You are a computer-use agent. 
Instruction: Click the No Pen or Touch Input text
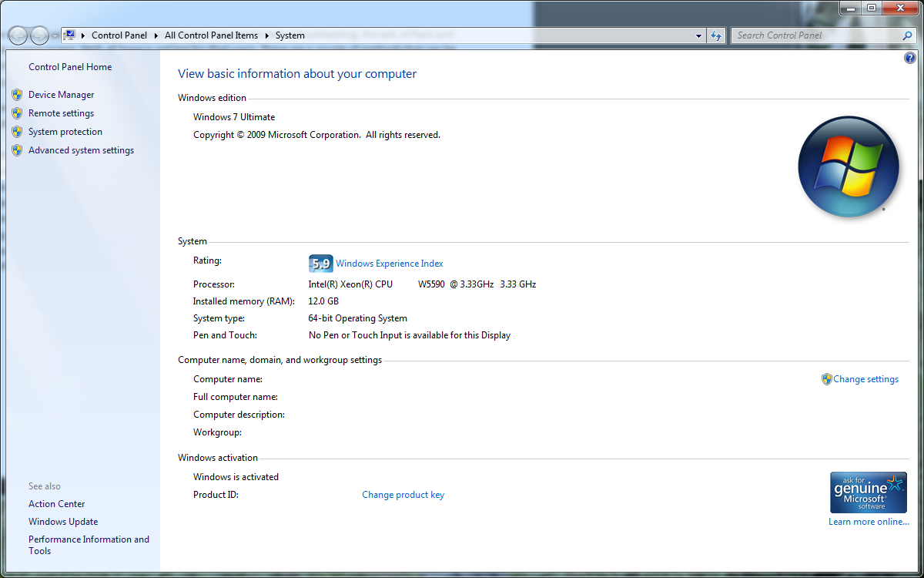[x=410, y=335]
